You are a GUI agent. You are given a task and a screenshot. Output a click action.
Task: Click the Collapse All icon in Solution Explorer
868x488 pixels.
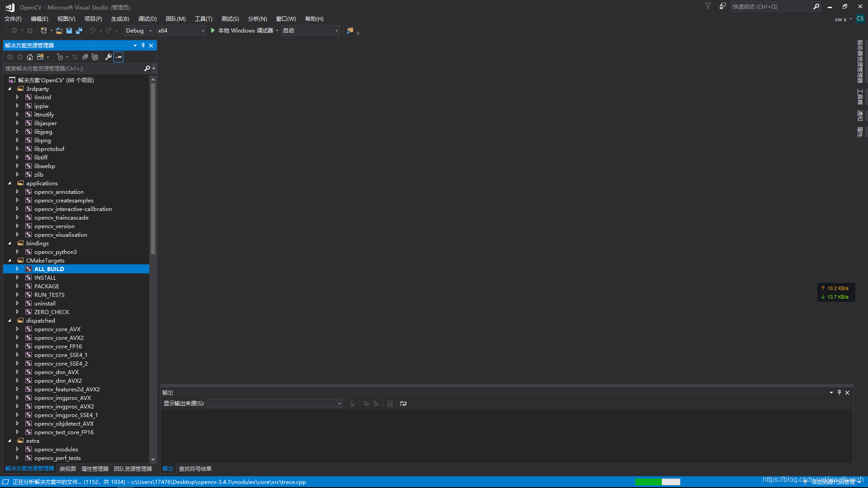tap(85, 57)
